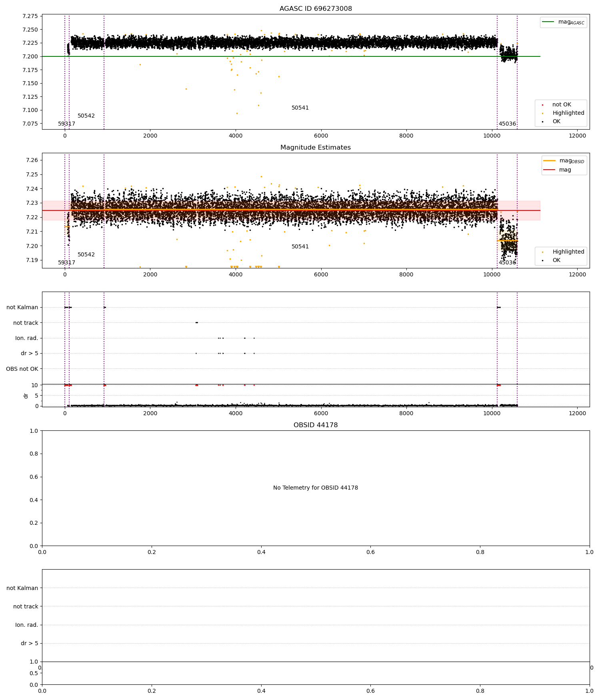Click the mag AGASC legend entry
600x700 pixels.
563,22
